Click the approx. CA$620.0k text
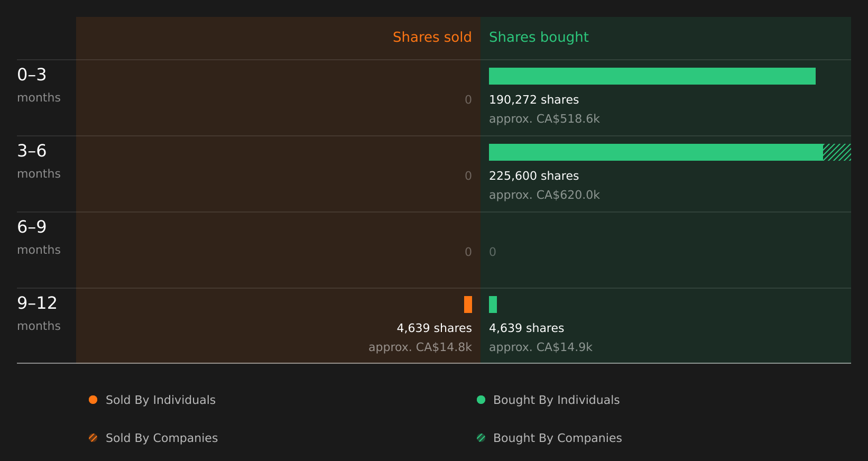The width and height of the screenshot is (868, 461). [544, 195]
